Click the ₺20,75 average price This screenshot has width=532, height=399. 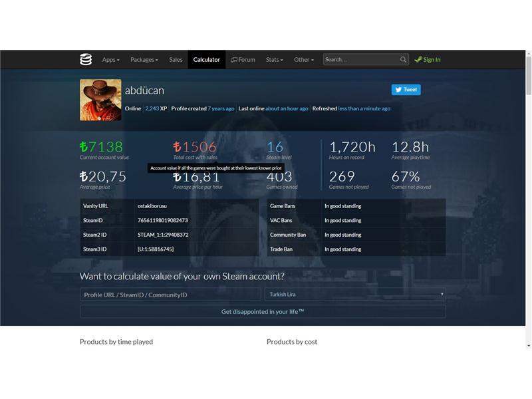[x=103, y=176]
